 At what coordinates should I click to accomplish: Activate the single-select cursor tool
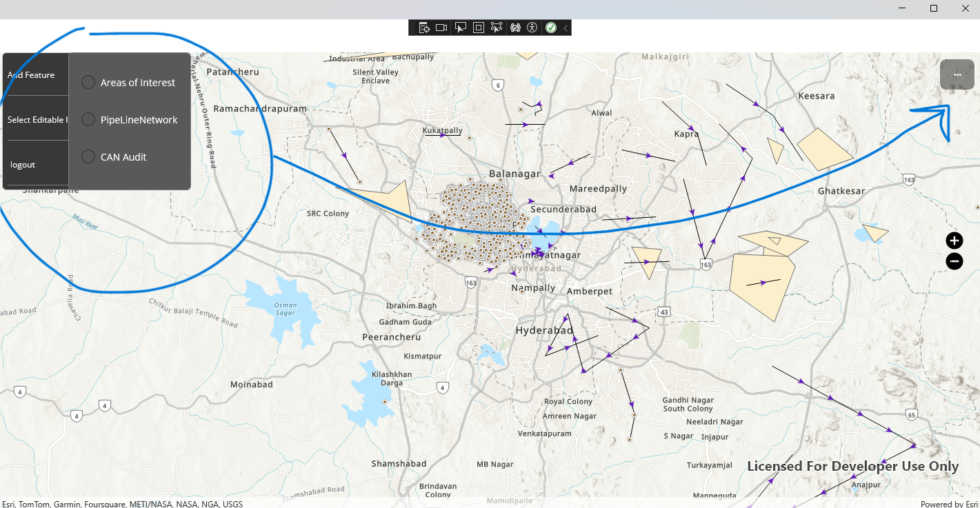click(x=460, y=28)
